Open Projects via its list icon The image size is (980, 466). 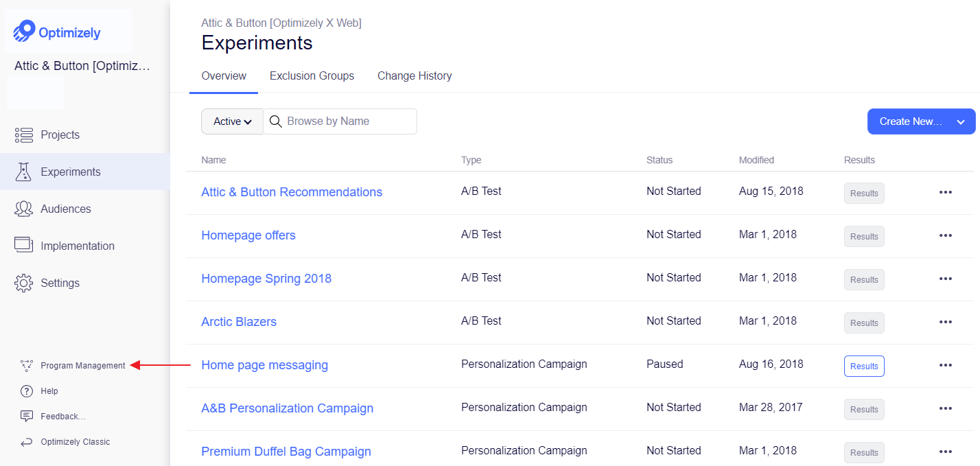tap(24, 135)
